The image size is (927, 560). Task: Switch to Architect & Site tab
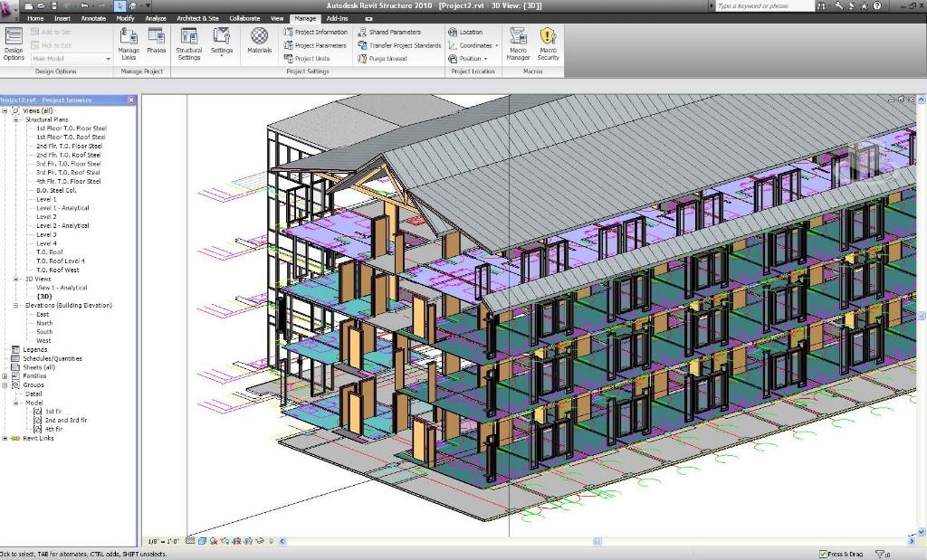(197, 18)
